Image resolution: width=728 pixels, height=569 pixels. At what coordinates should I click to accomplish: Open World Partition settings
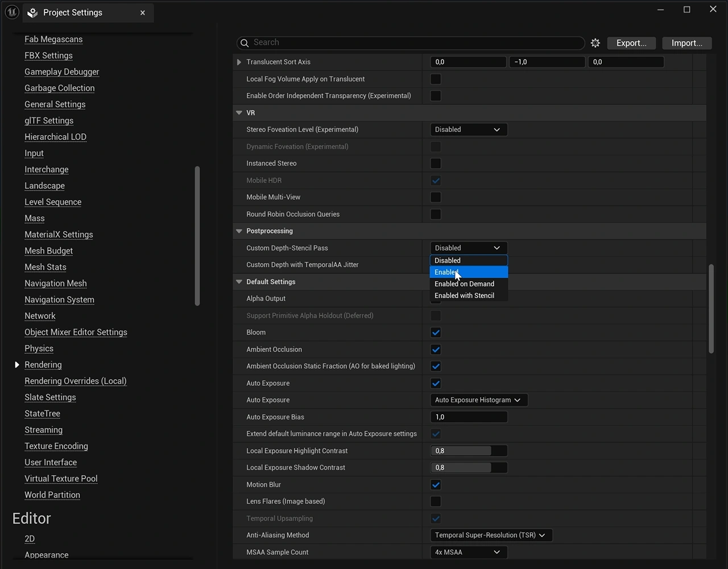[x=52, y=495]
